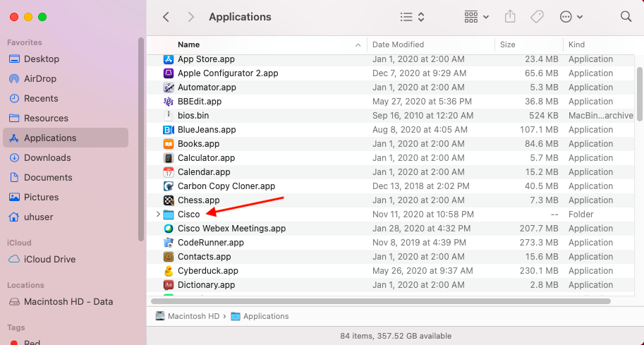Sort by the Date Modified column

398,44
